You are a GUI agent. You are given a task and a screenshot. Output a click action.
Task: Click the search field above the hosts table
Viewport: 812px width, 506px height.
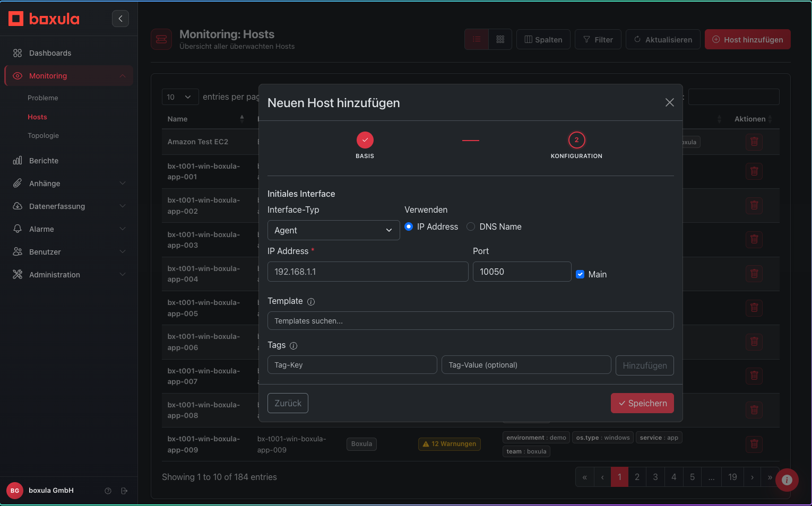734,97
